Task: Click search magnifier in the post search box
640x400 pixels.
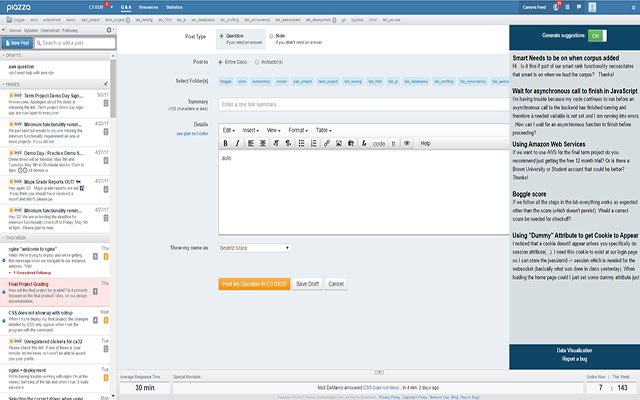Action: tap(39, 43)
